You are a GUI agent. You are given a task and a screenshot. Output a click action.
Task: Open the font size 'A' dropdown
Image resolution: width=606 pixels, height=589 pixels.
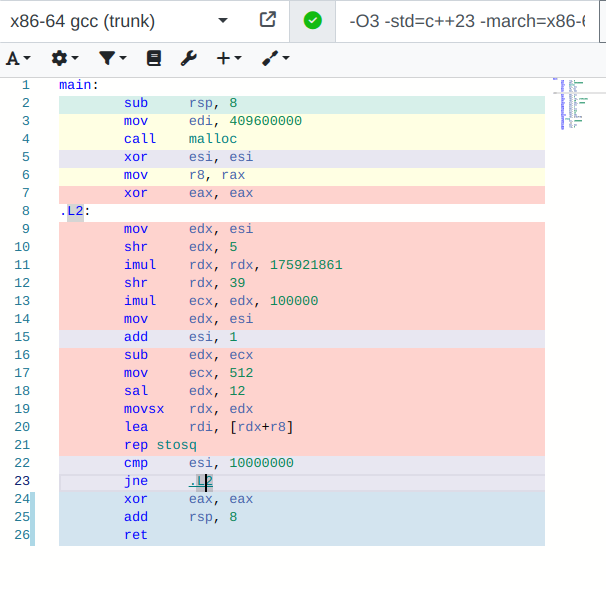(18, 59)
